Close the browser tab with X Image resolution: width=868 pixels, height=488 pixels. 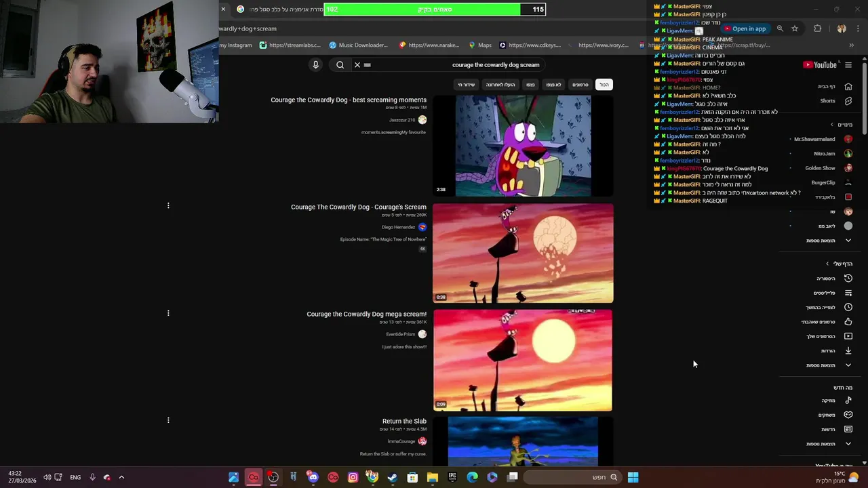tap(223, 9)
